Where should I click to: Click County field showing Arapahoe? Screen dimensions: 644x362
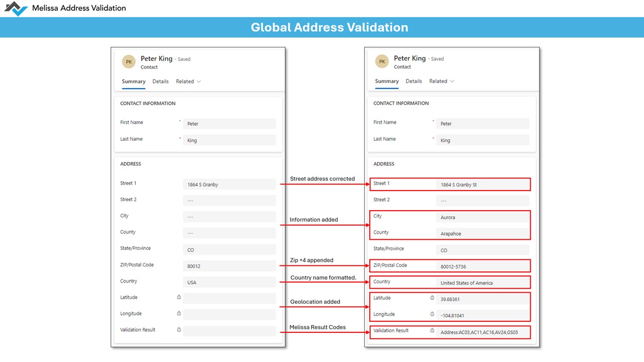click(x=483, y=233)
